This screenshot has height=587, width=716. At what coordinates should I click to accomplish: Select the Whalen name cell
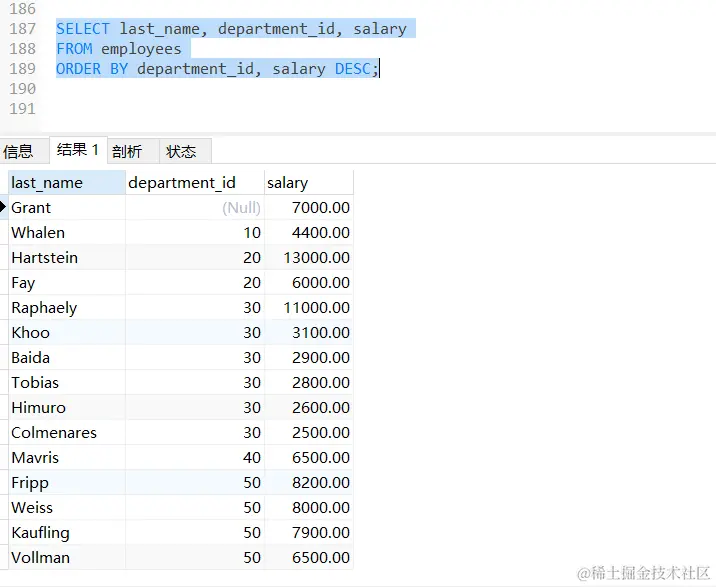tap(67, 233)
